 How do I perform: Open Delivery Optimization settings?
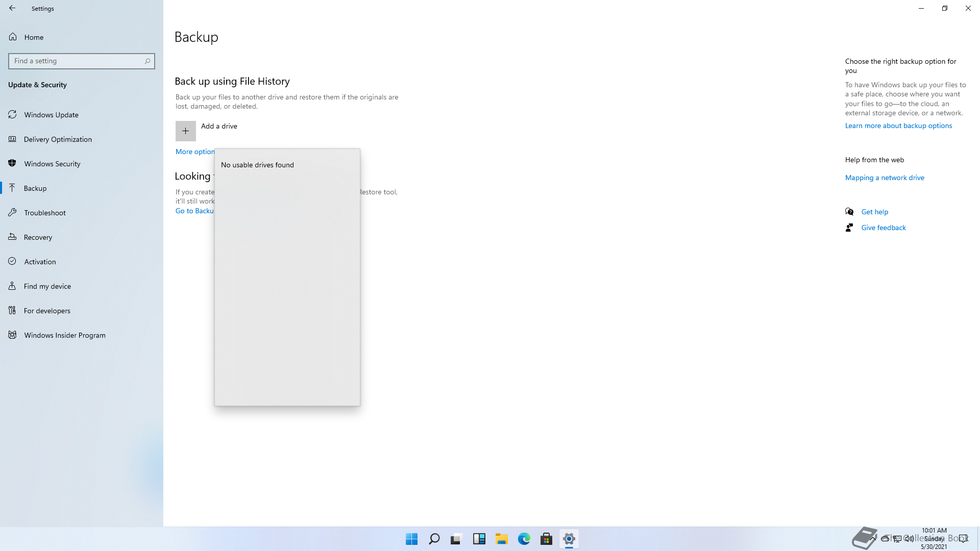click(82, 139)
